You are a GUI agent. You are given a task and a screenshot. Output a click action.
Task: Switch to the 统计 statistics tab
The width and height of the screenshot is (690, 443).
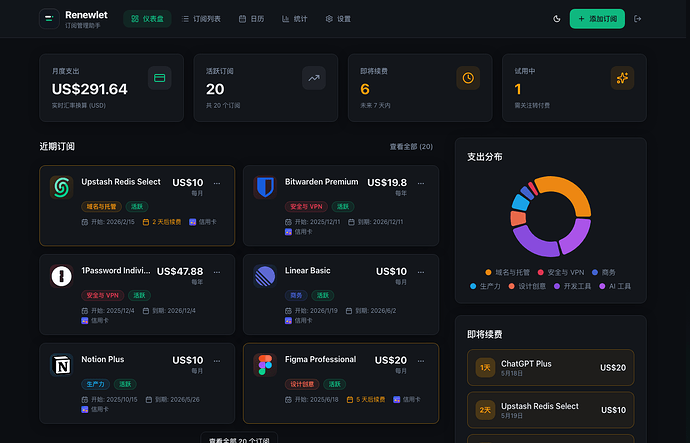coord(294,19)
